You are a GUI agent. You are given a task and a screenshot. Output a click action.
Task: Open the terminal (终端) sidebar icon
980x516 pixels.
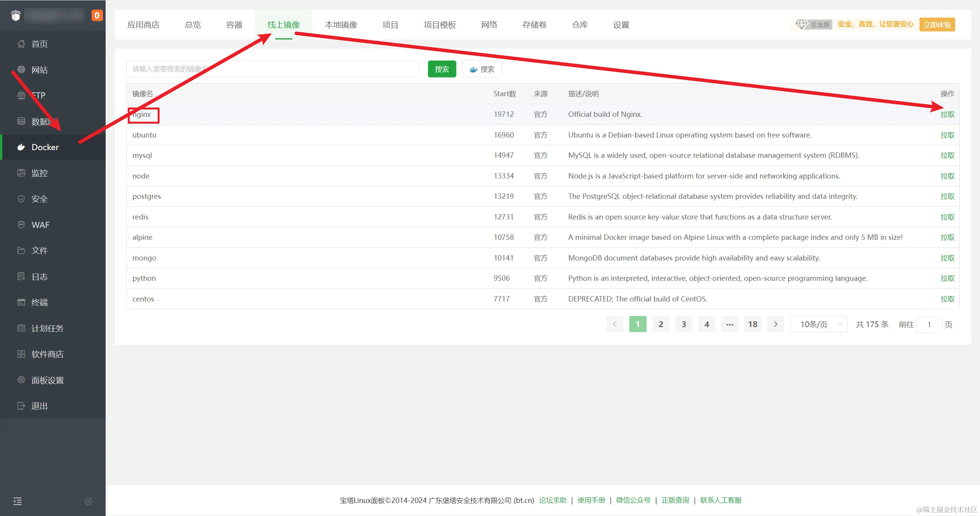21,302
